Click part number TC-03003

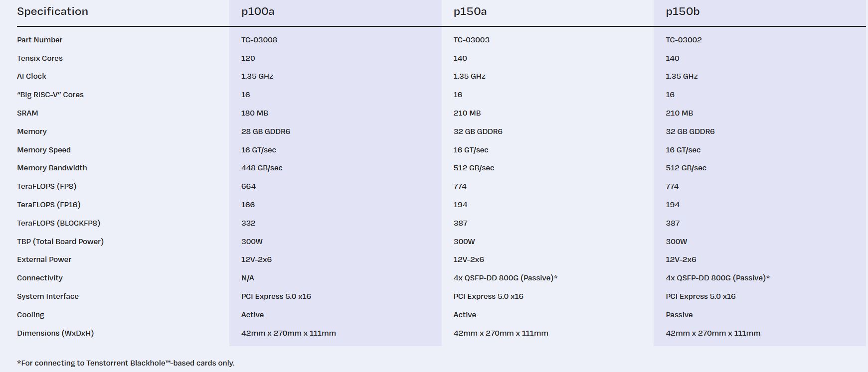(x=471, y=40)
